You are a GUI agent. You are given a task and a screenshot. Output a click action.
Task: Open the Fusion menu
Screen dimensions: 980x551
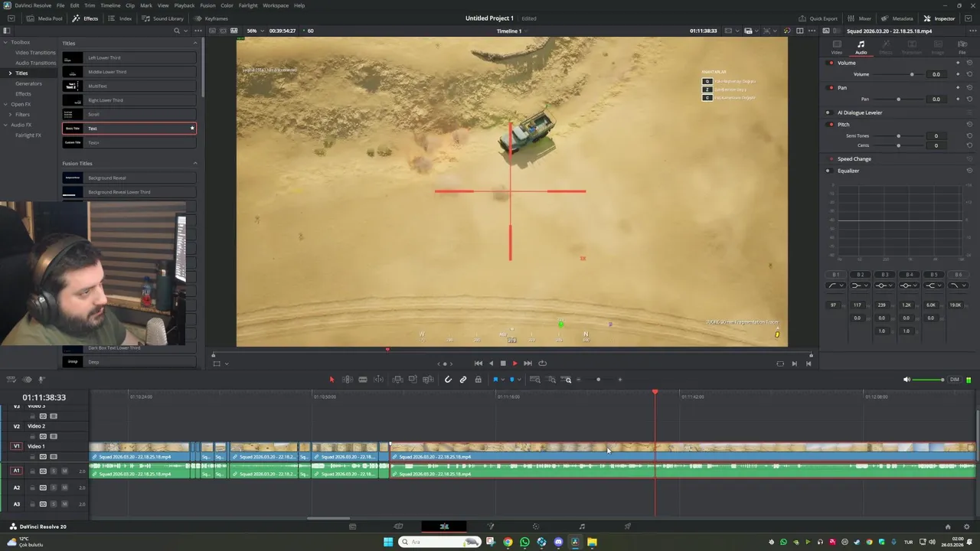point(207,5)
